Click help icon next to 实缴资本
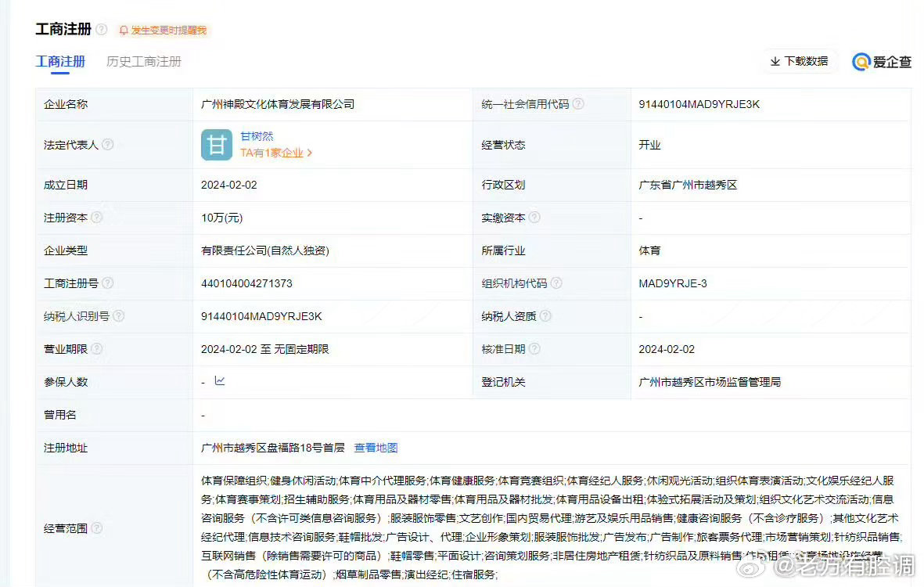The width and height of the screenshot is (924, 587). pyautogui.click(x=534, y=218)
